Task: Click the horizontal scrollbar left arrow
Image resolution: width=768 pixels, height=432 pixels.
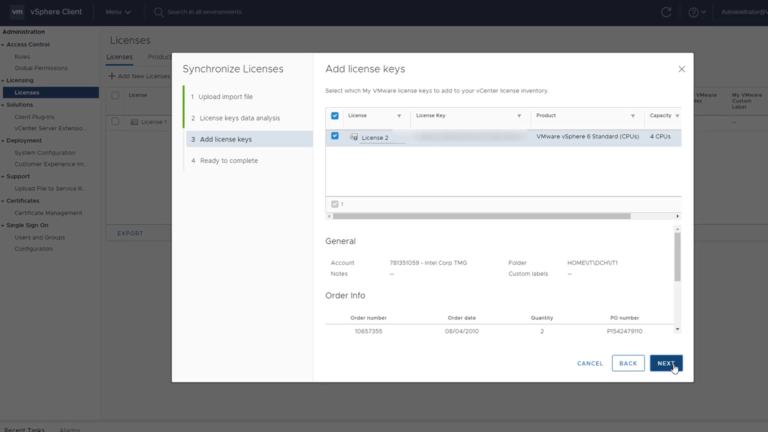Action: pos(329,216)
